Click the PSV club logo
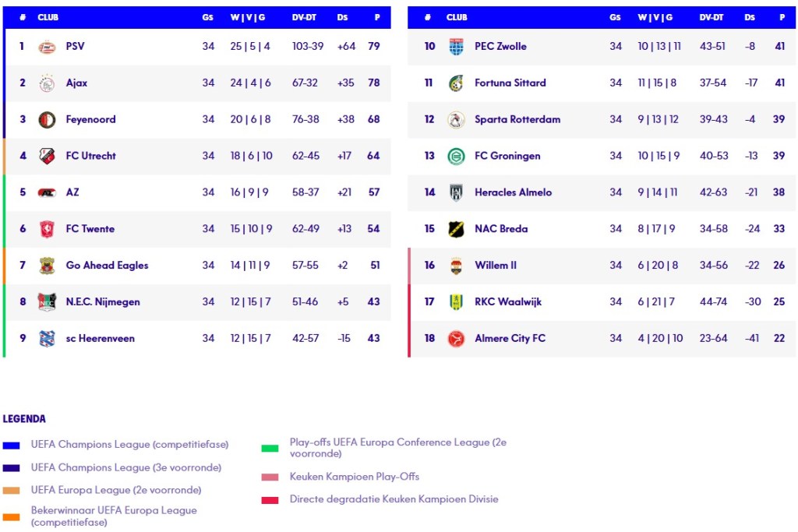This screenshot has height=532, width=798. (x=47, y=47)
